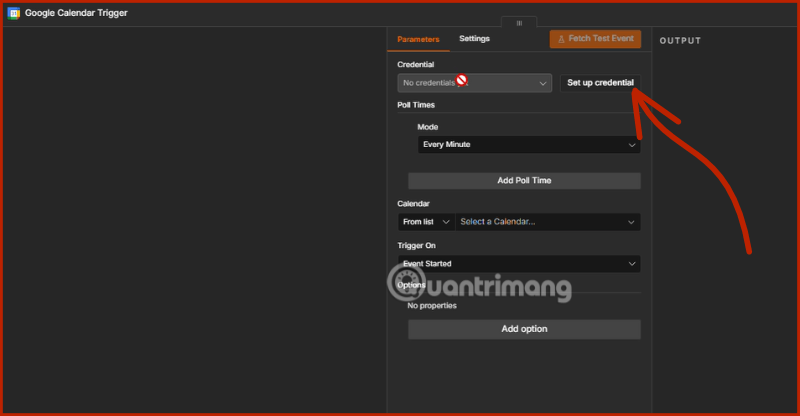Click the No properties text
This screenshot has height=416, width=800.
432,306
